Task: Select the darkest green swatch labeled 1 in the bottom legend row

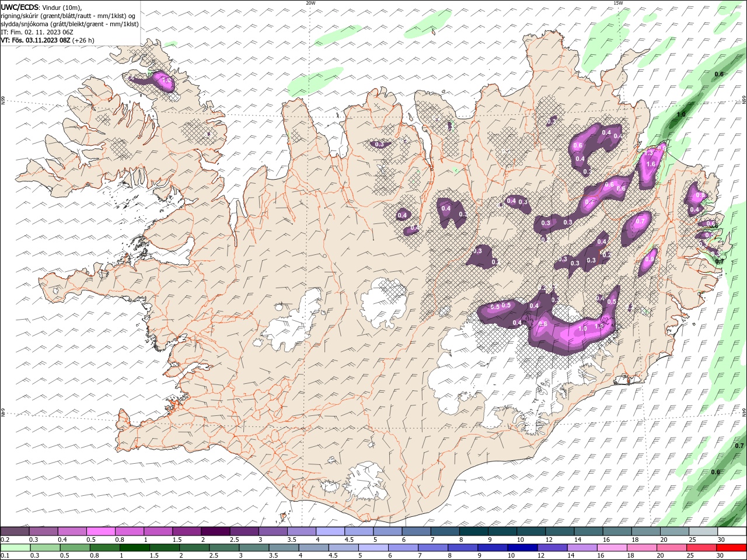Action: [x=134, y=548]
